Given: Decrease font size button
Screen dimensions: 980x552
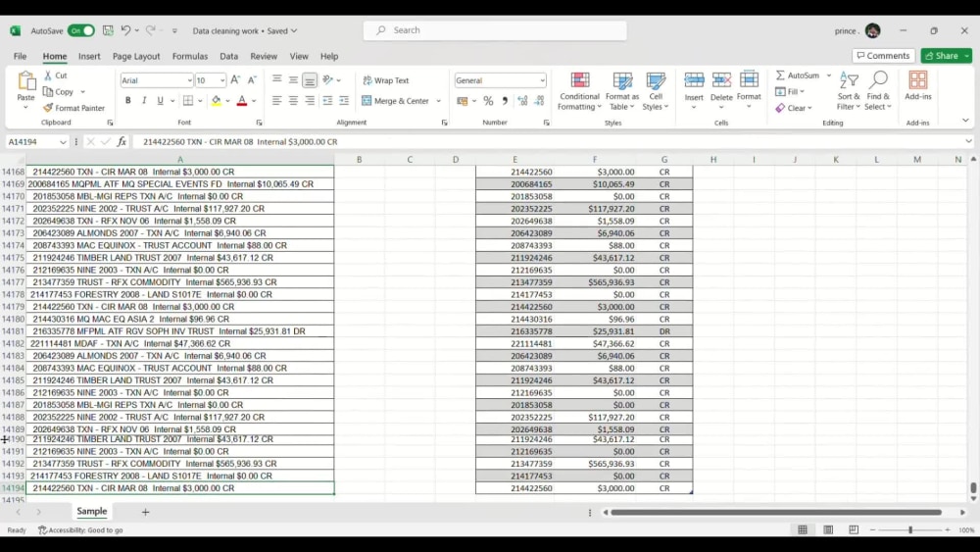Looking at the screenshot, I should point(252,80).
